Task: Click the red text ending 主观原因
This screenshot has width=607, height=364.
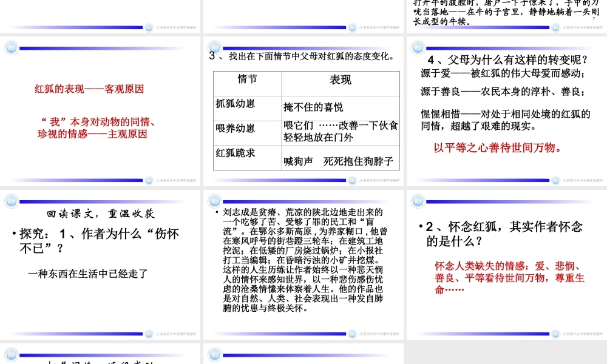Action: [97, 128]
